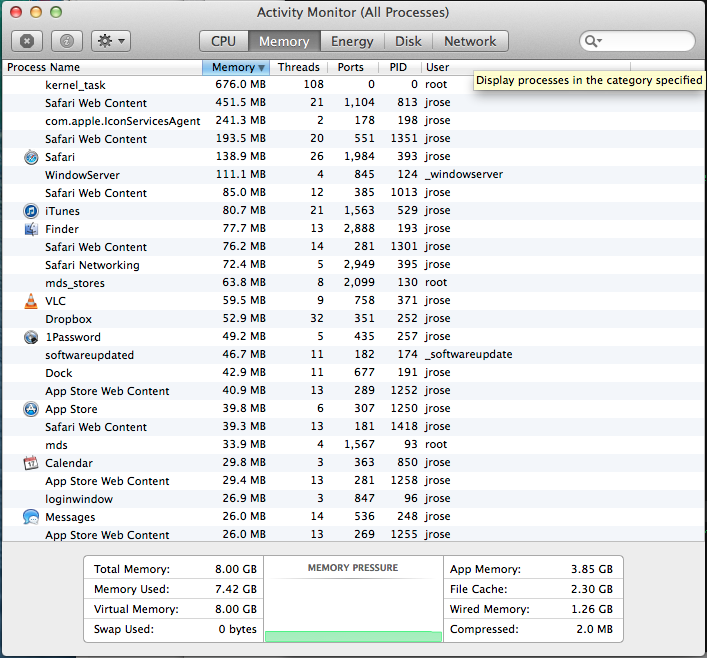Click the Memory Used 7.42 GB value

(x=235, y=589)
